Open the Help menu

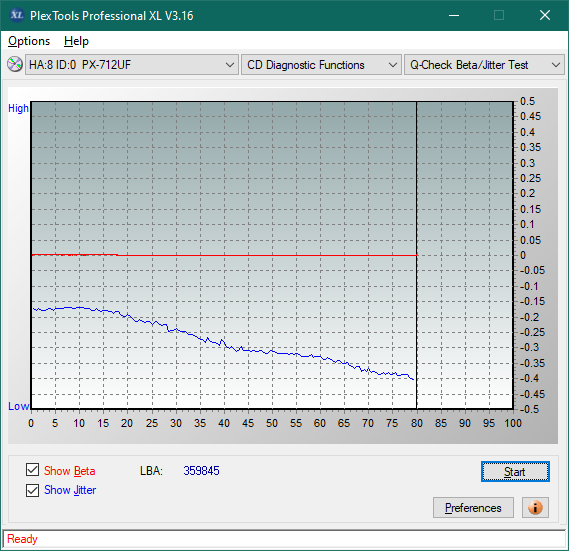(x=76, y=41)
